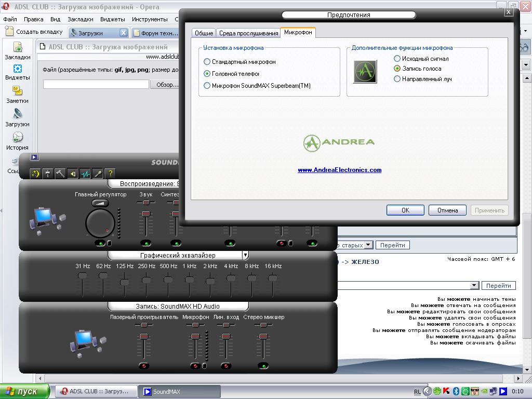Open Правка menu in Opera
Screen dimensions: 532x399
(x=34, y=19)
